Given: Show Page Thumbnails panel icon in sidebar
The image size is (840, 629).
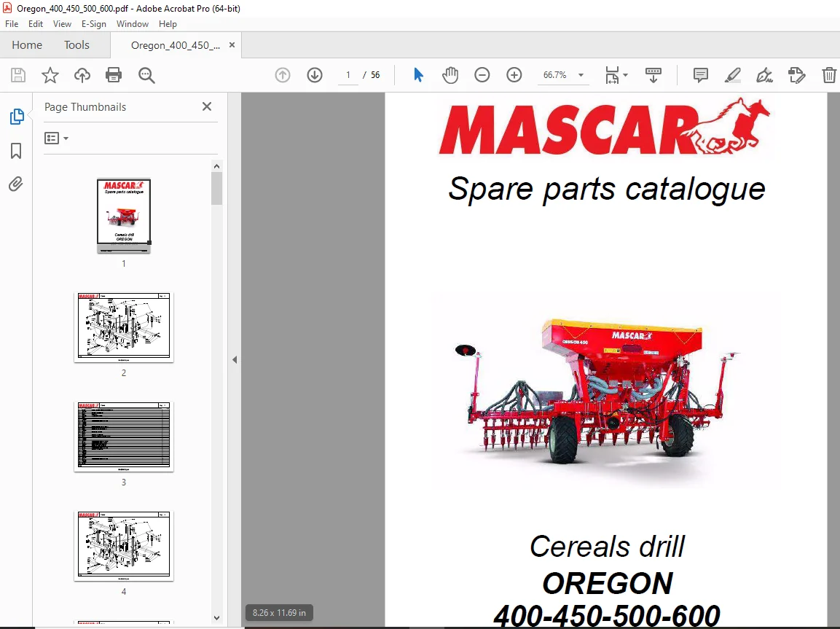Looking at the screenshot, I should (17, 117).
